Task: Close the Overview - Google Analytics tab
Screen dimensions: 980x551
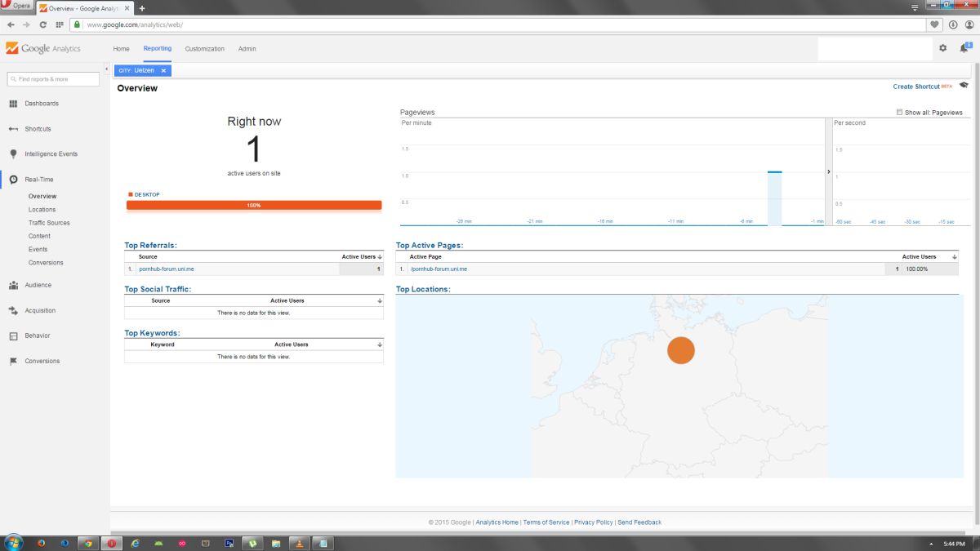Action: 127,7
